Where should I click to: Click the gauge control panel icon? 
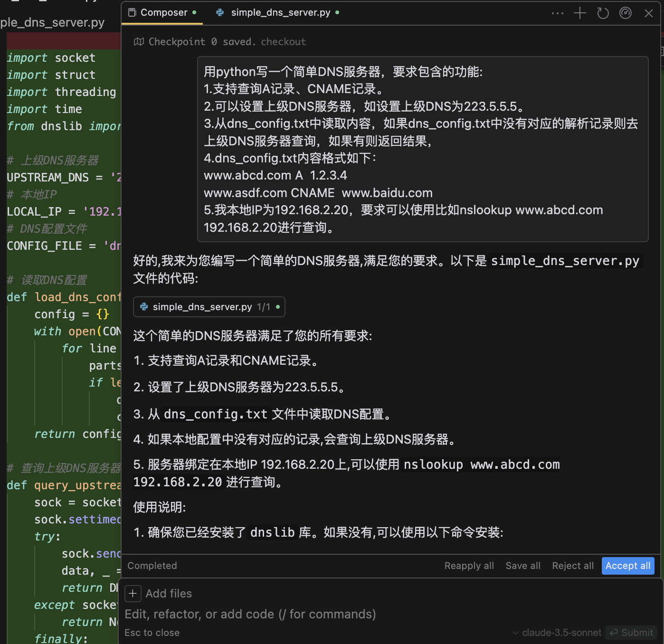pyautogui.click(x=626, y=13)
